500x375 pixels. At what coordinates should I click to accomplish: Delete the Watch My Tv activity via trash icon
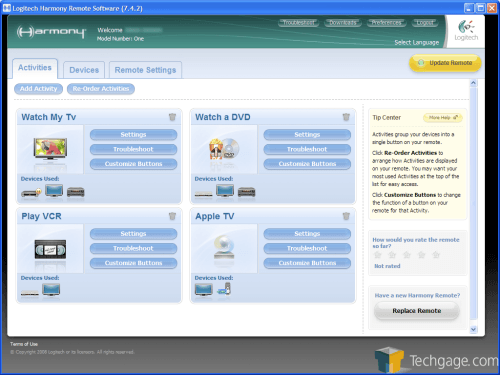[172, 117]
